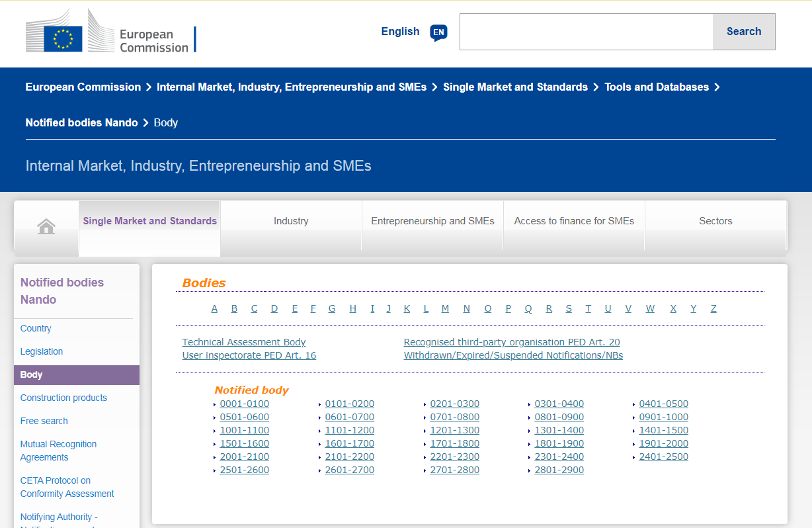812x528 pixels.
Task: Click the Search button
Action: 744,32
